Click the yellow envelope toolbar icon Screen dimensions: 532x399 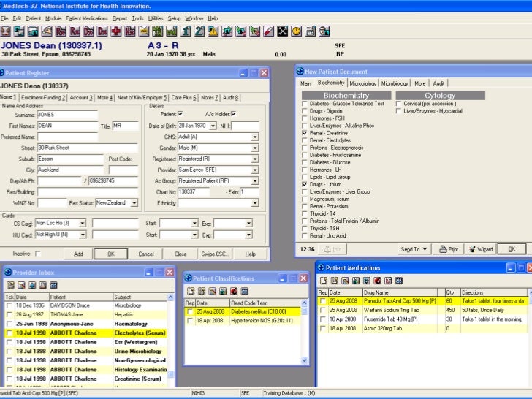click(x=144, y=31)
